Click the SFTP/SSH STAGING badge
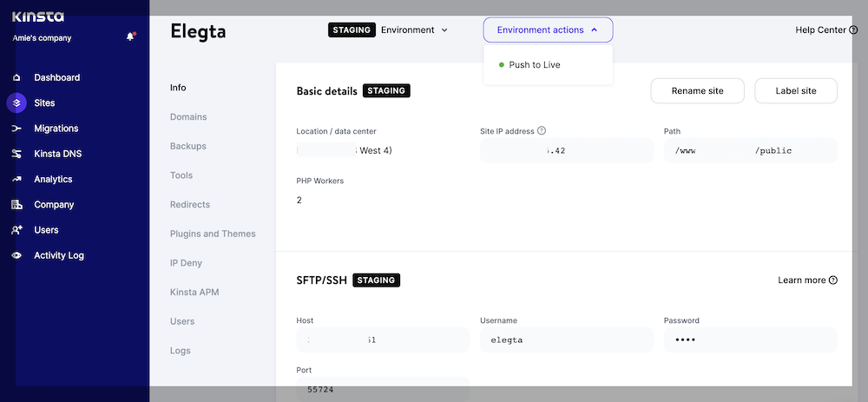This screenshot has height=402, width=868. 377,280
